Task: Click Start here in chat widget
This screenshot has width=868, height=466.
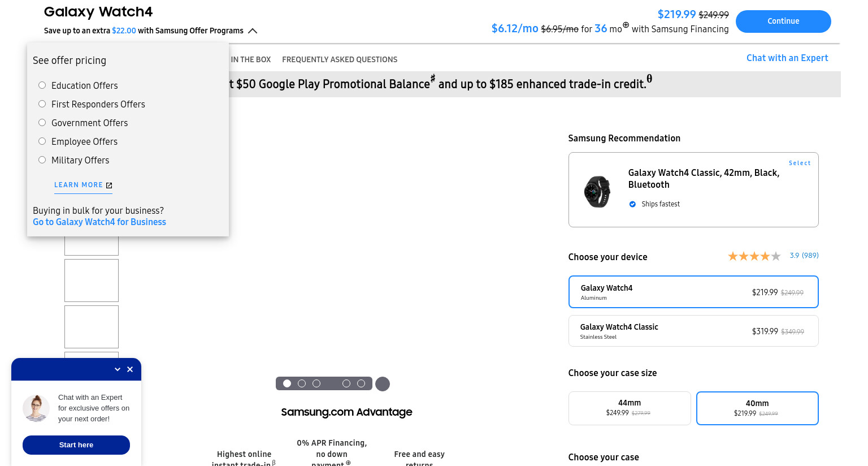Action: click(76, 445)
